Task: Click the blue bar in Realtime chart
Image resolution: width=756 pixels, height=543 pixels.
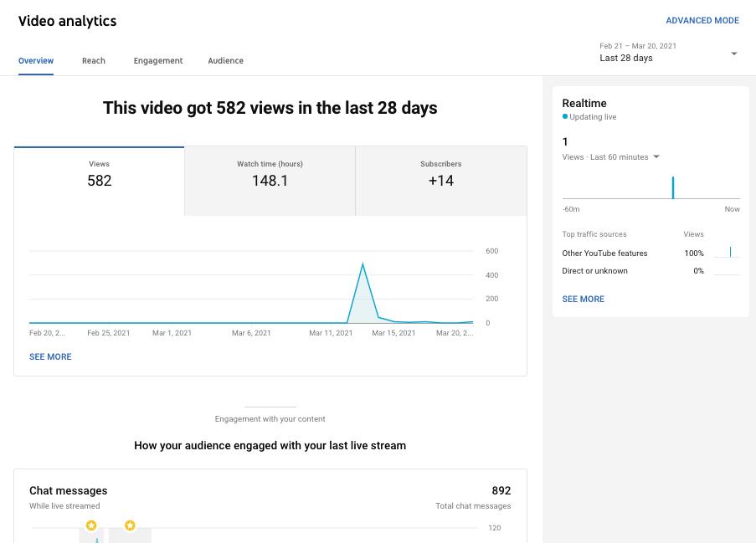Action: pos(672,187)
